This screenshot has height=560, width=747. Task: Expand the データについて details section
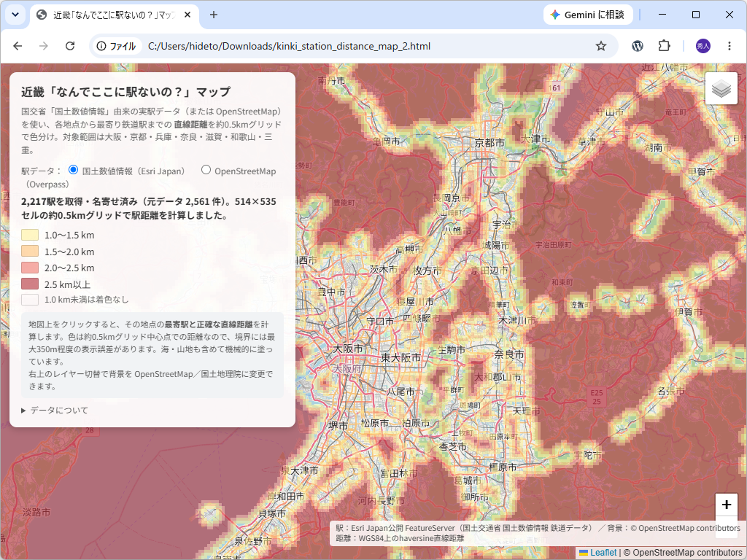(55, 410)
